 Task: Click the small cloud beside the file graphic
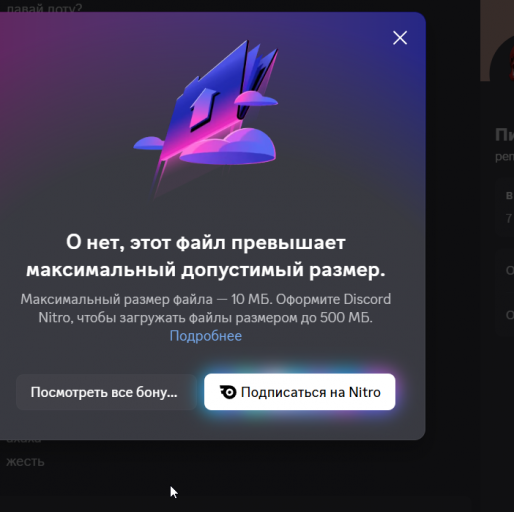(x=256, y=98)
